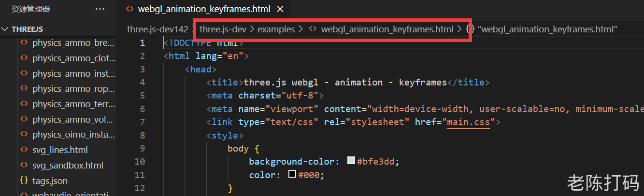Open the explorer more actions ellipsis menu
The height and width of the screenshot is (196, 644).
coord(100,9)
